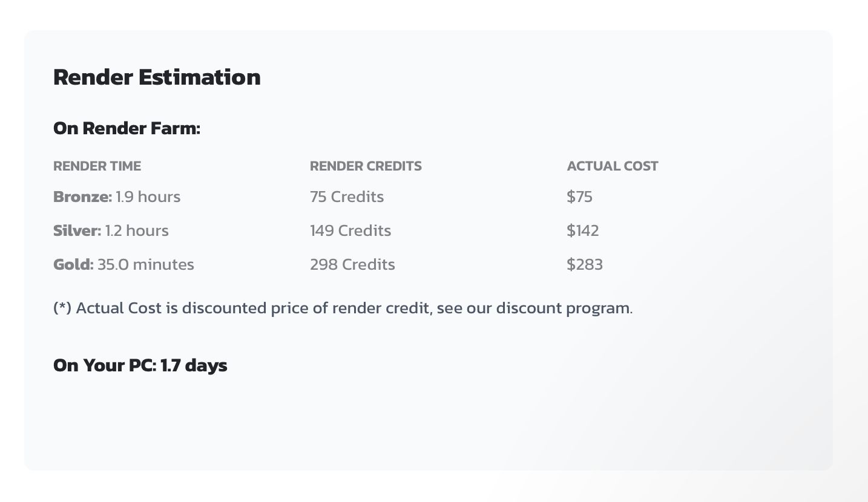Image resolution: width=868 pixels, height=502 pixels.
Task: Click the bold Gold tier label
Action: click(x=73, y=265)
